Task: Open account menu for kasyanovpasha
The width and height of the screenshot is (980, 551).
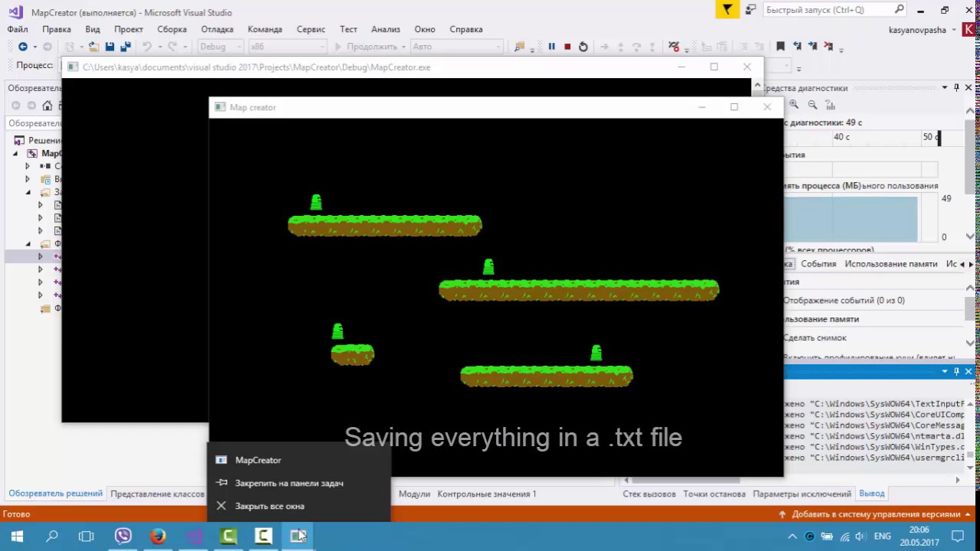Action: 923,29
